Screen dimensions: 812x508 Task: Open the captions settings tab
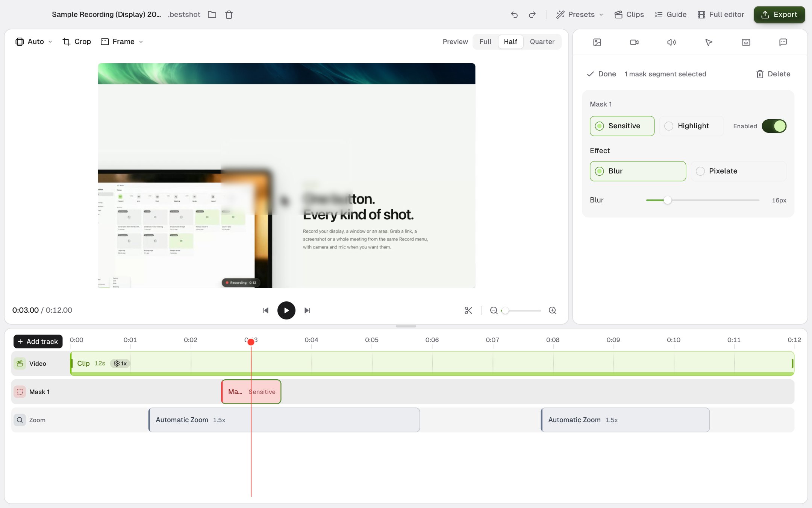pyautogui.click(x=783, y=42)
